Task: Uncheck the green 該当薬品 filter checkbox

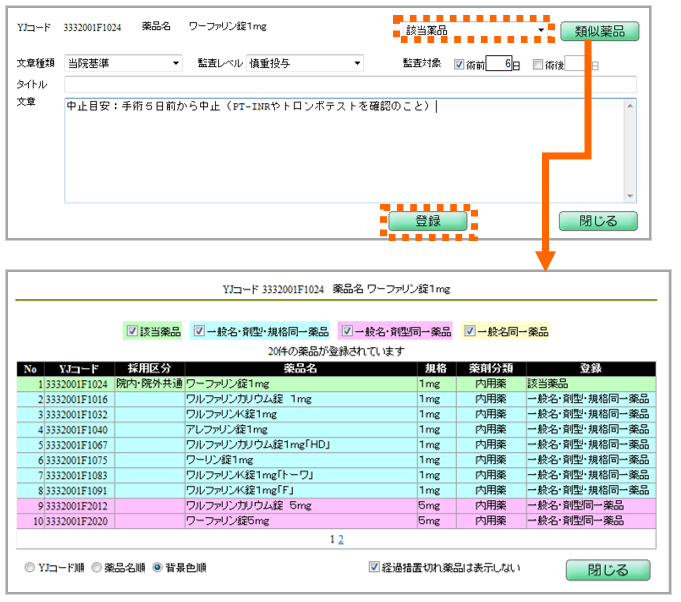Action: tap(132, 330)
